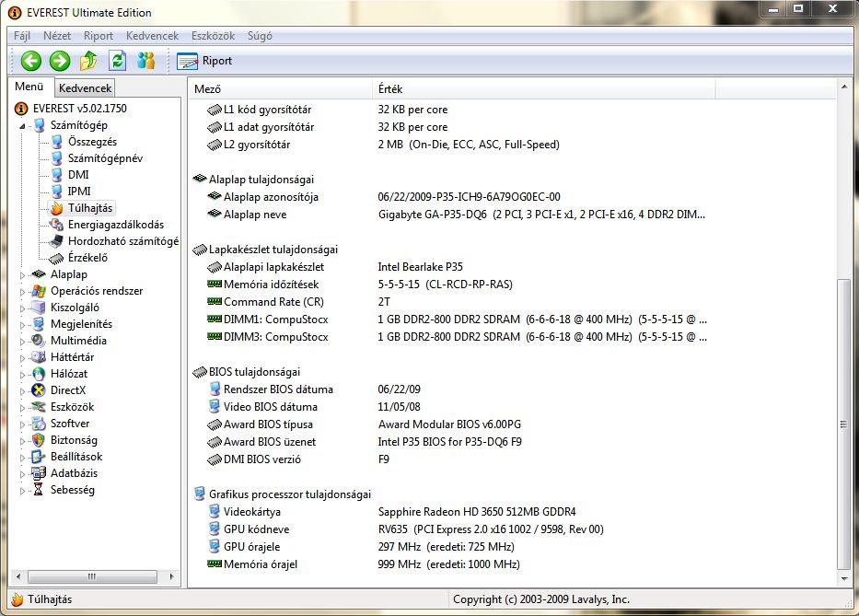This screenshot has width=859, height=616.
Task: Click the Sebesség hourglass icon
Action: [x=39, y=490]
